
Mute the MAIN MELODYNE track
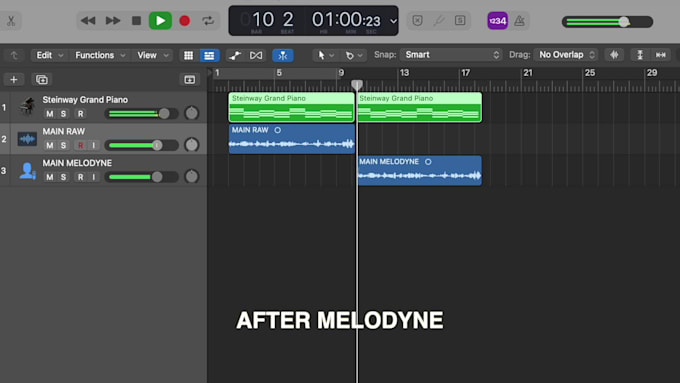pyautogui.click(x=50, y=177)
